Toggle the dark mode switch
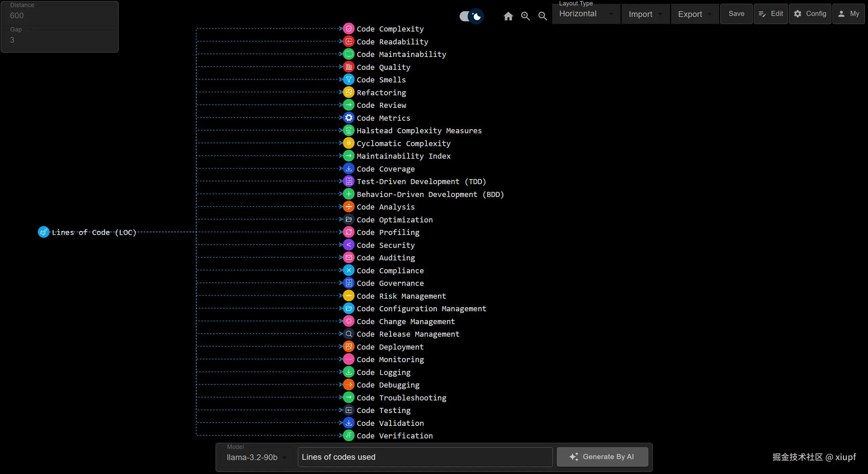 pyautogui.click(x=471, y=16)
